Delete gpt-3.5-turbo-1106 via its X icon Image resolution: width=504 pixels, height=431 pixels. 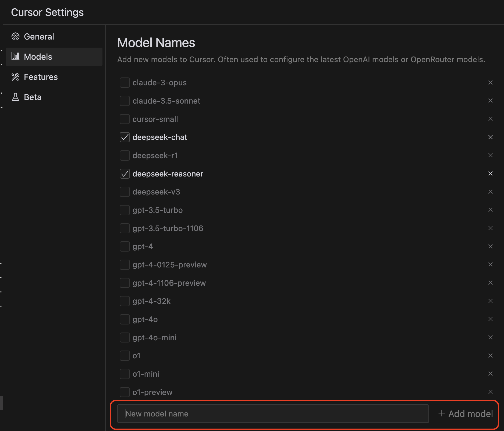point(490,228)
